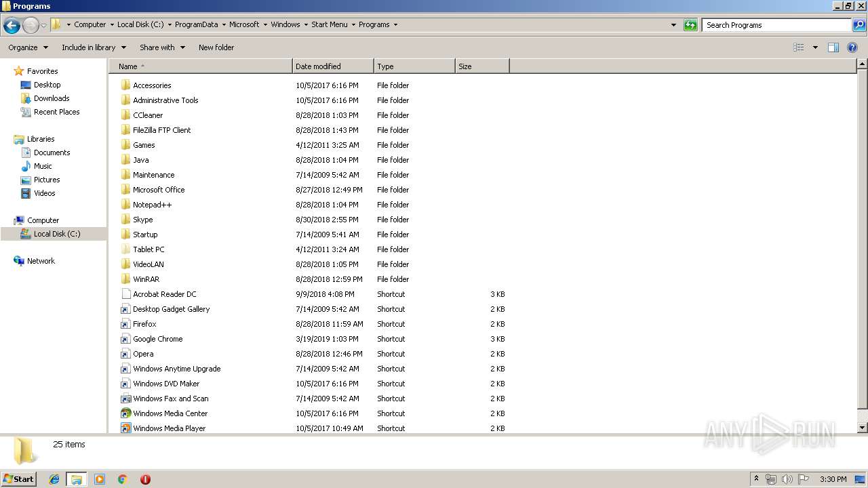Screen dimensions: 868x488
Task: Click the Start button
Action: point(18,479)
